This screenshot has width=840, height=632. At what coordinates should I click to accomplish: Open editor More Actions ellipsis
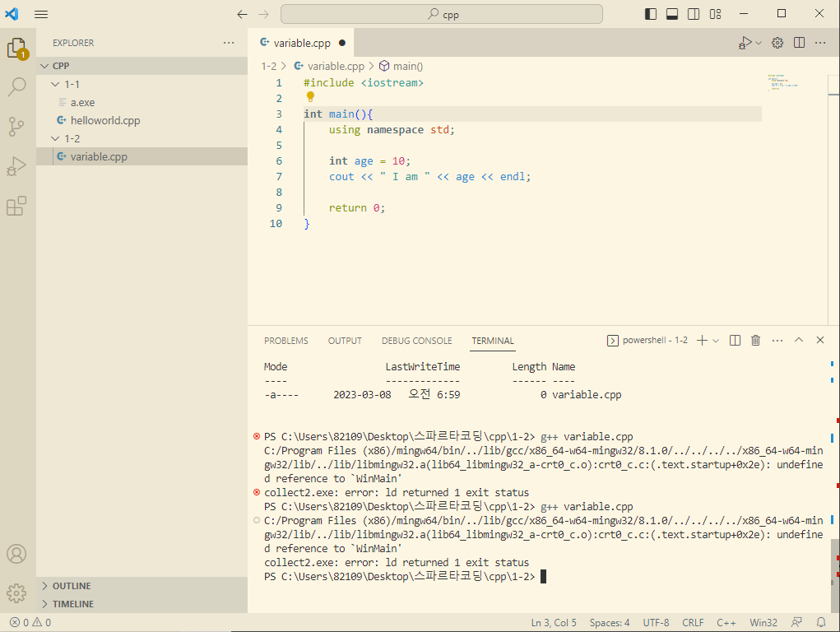tap(820, 43)
